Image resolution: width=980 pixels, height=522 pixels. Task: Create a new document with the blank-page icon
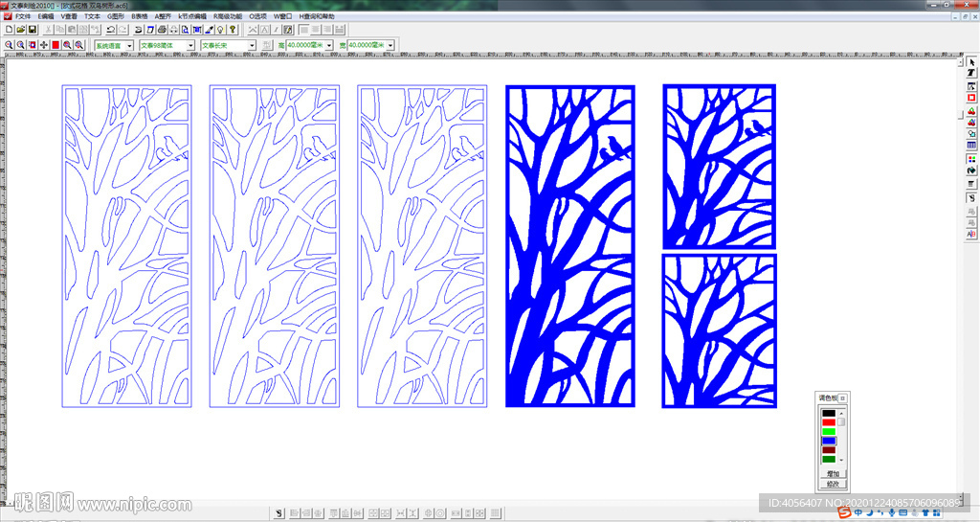click(10, 30)
